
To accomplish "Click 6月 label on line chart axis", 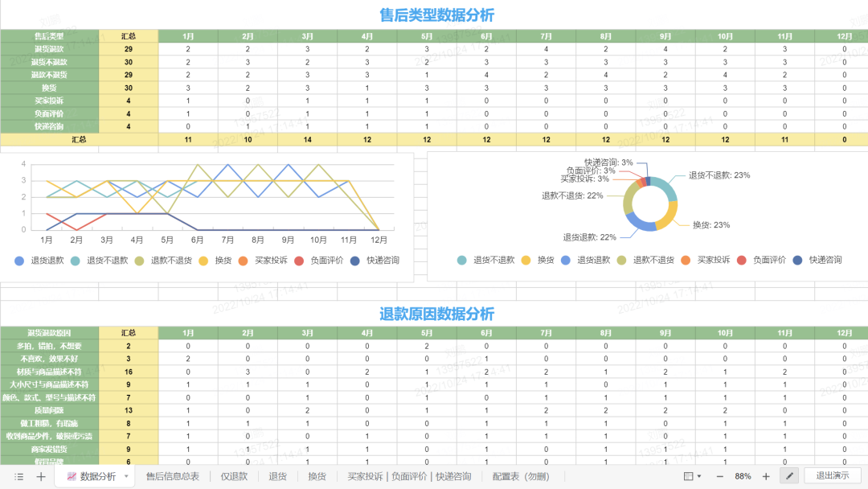I will coord(197,240).
